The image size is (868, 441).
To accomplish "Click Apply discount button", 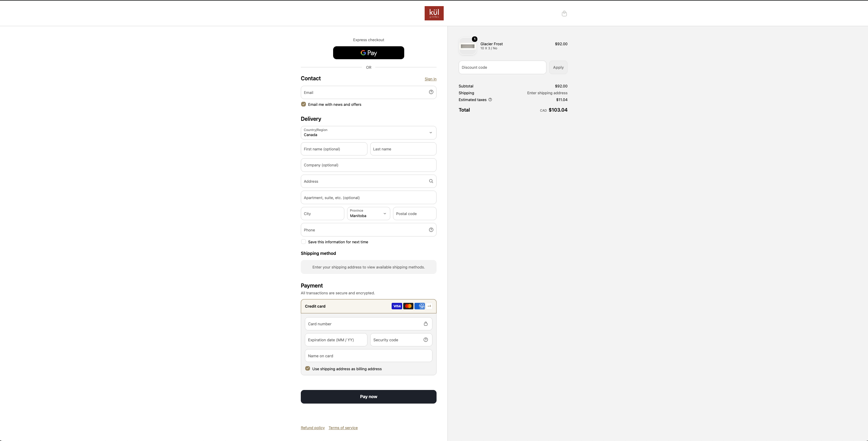I will coord(558,67).
